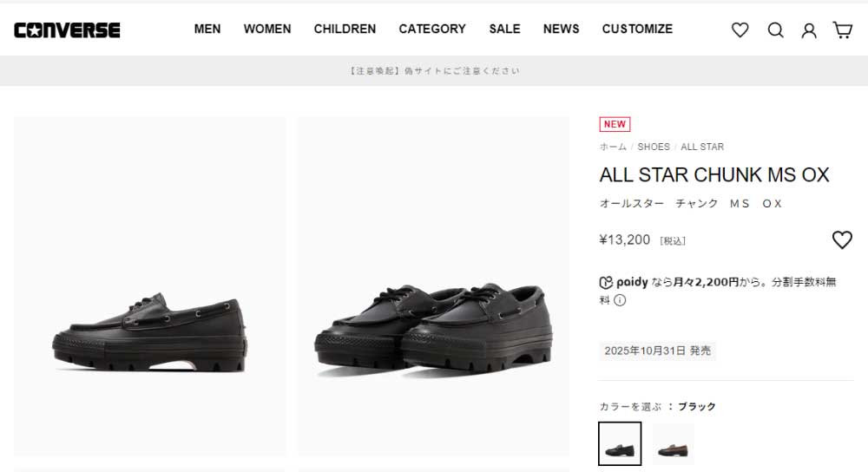Image resolution: width=868 pixels, height=472 pixels.
Task: Open the shopping cart icon
Action: pyautogui.click(x=842, y=30)
